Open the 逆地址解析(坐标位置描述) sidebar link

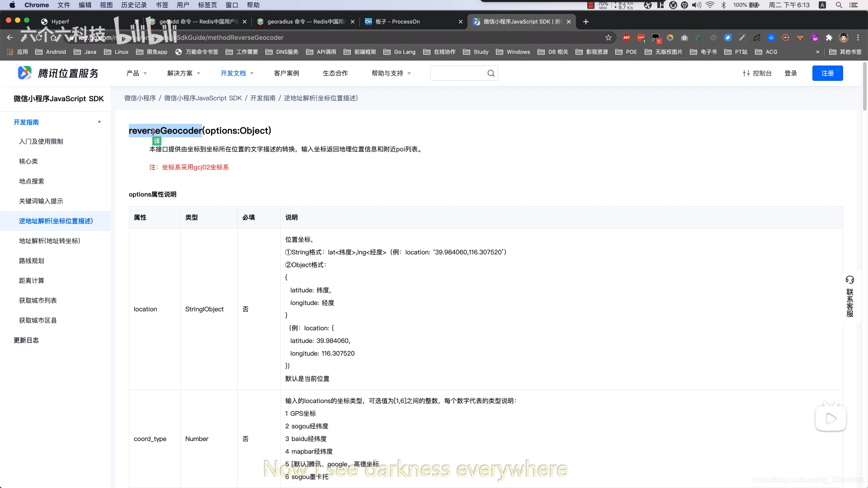56,221
